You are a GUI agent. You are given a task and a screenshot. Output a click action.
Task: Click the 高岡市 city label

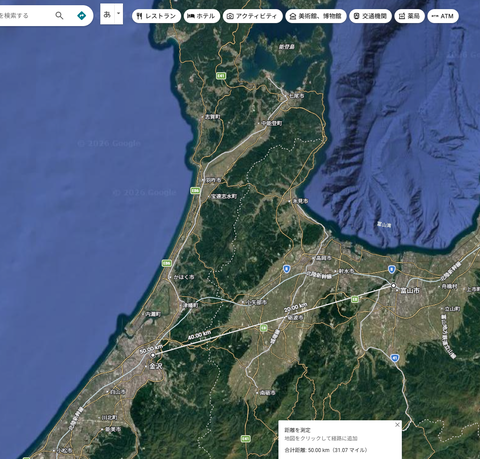(x=323, y=258)
